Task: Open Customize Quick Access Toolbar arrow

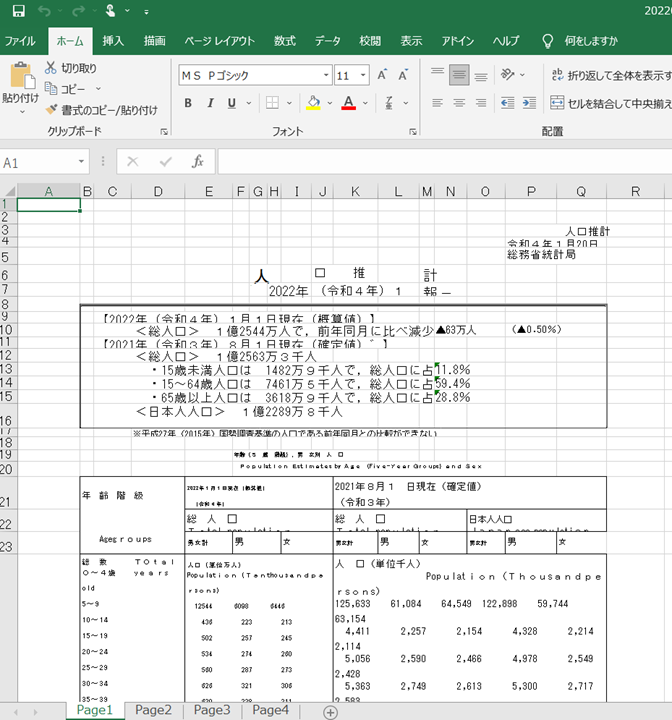Action: click(146, 12)
